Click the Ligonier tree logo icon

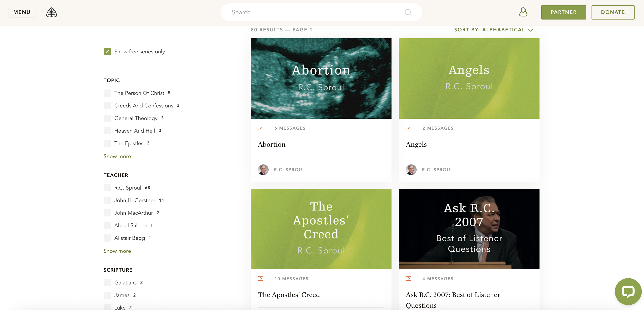pyautogui.click(x=52, y=12)
